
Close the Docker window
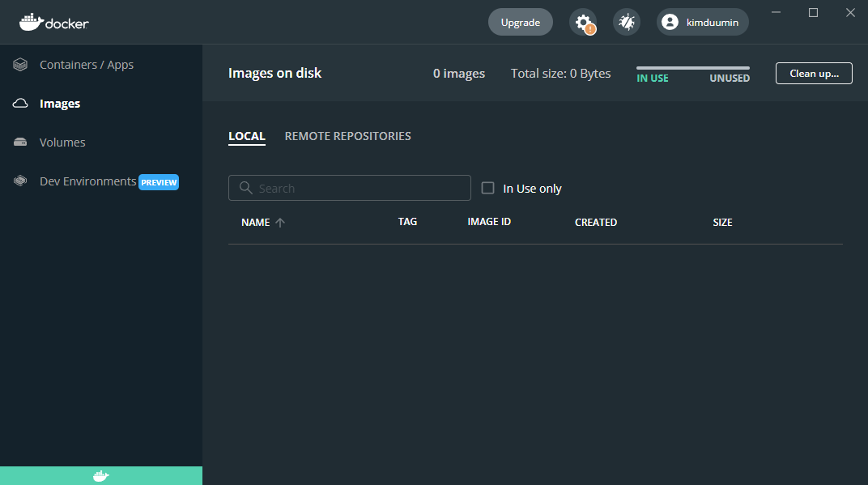coord(850,12)
